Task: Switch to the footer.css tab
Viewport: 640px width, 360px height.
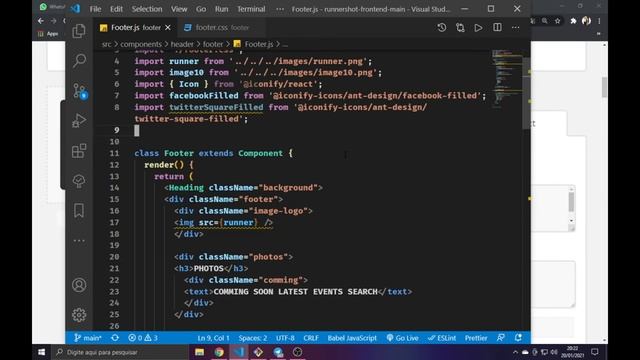Action: 222,28
